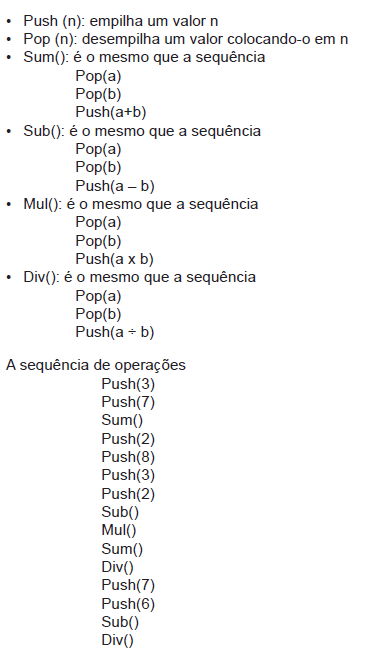374x660 pixels.
Task: Select the 'Sum(): é o mesmo' definition line
Action: [x=144, y=57]
